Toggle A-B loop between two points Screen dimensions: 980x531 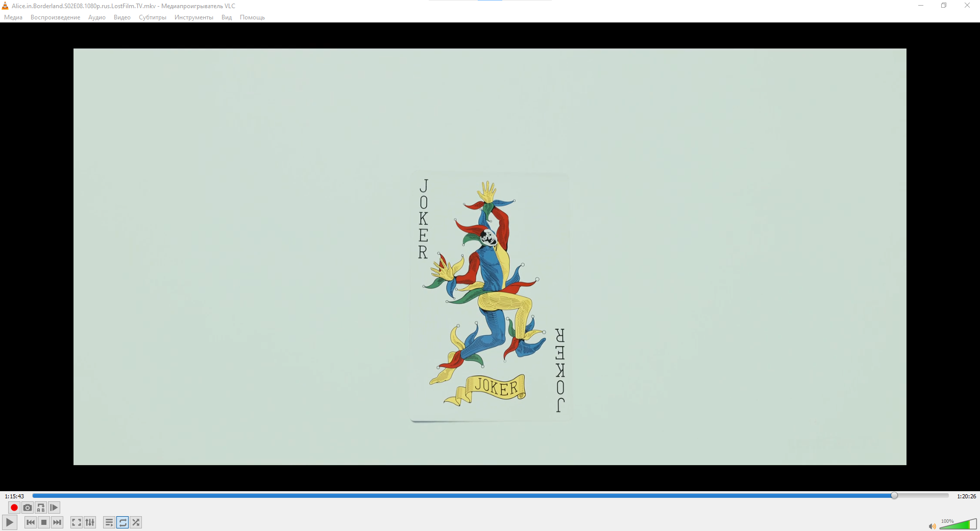click(41, 508)
